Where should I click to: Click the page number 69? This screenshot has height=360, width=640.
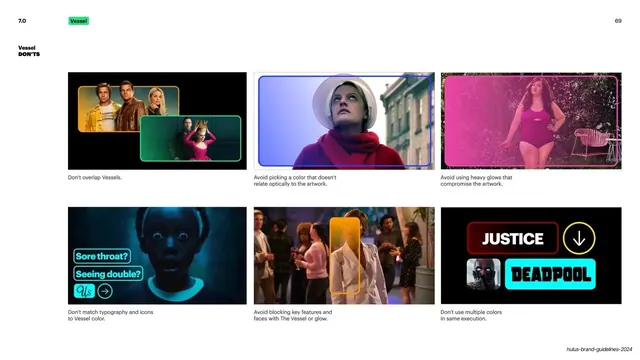tap(618, 21)
